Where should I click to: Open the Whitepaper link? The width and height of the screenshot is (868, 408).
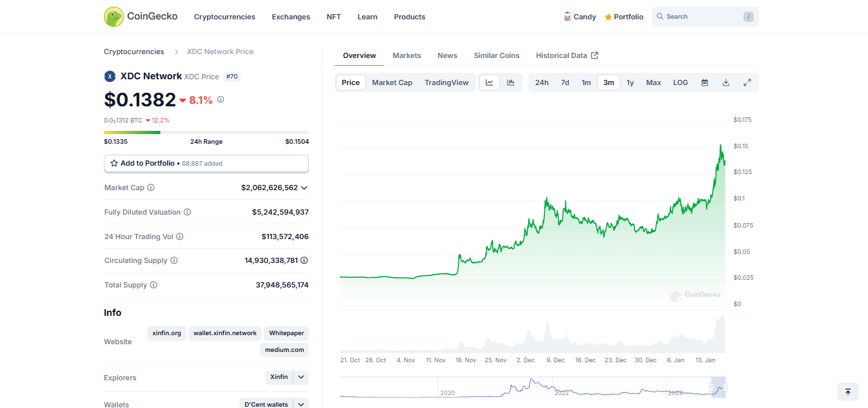click(x=286, y=333)
